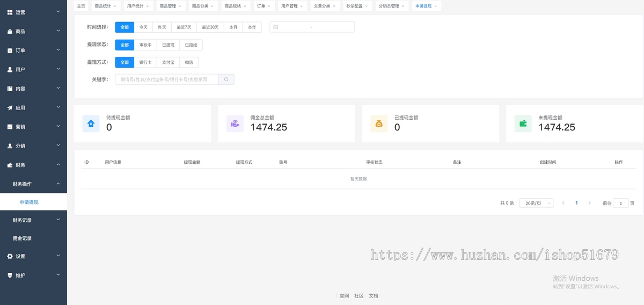Expand the 财务记录 submenu chevron
The image size is (644, 305).
pyautogui.click(x=58, y=219)
